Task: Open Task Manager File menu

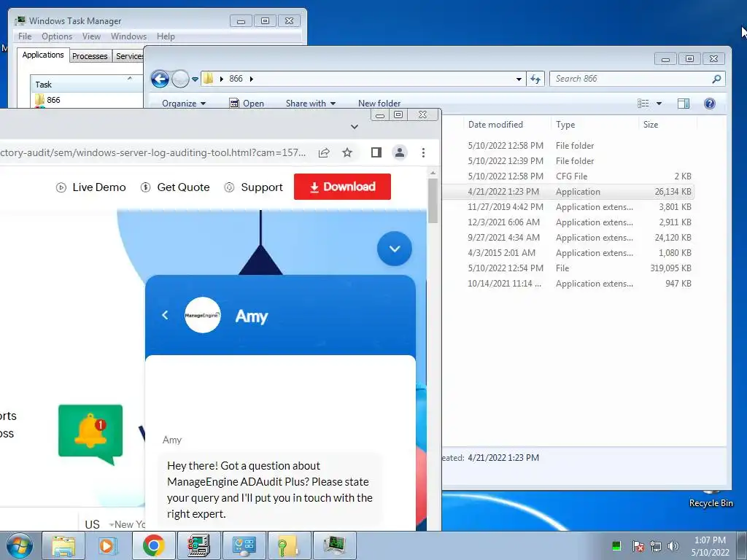Action: pyautogui.click(x=25, y=36)
